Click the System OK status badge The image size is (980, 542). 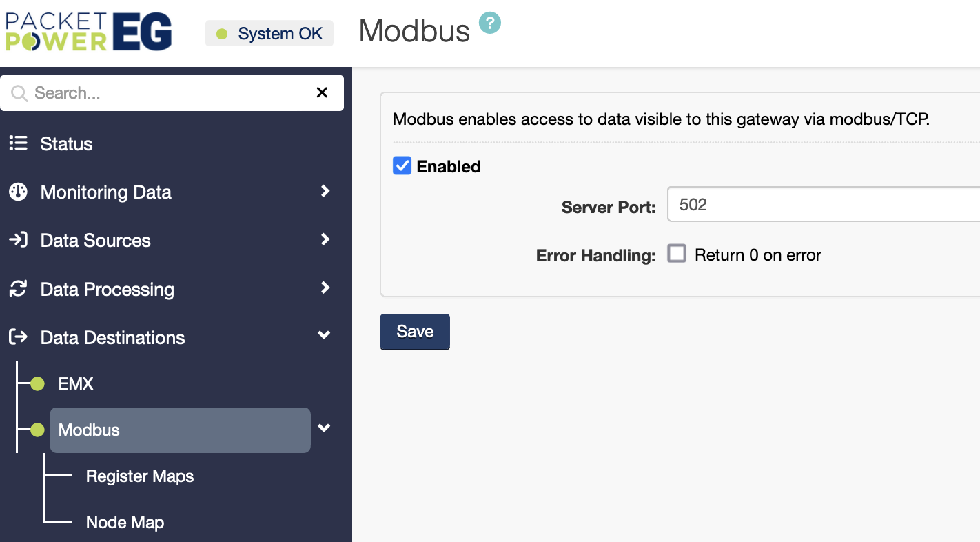tap(269, 34)
